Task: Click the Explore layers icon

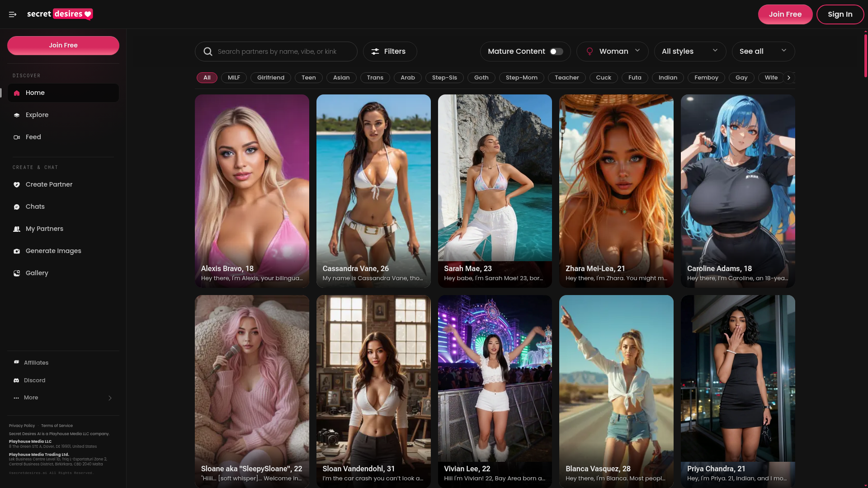Action: 17,115
